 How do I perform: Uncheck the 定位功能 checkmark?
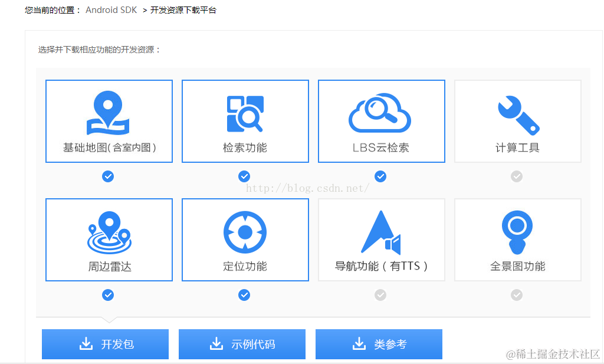(x=244, y=295)
